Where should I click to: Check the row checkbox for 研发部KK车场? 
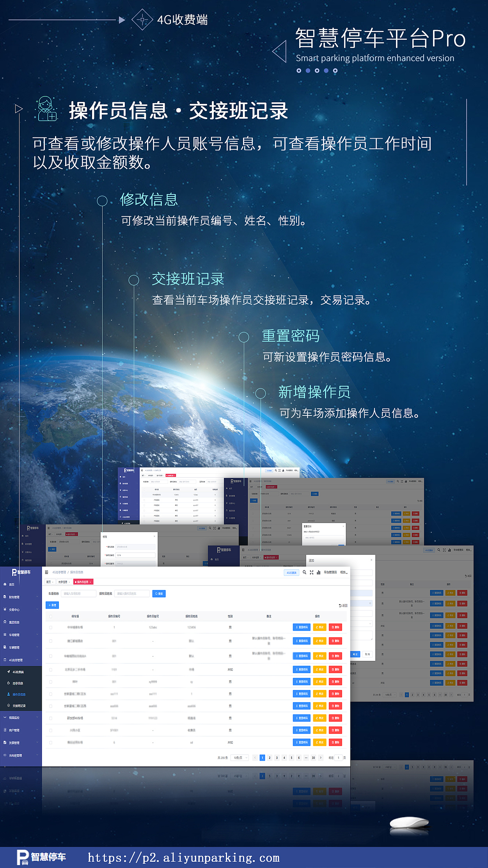pos(51,718)
